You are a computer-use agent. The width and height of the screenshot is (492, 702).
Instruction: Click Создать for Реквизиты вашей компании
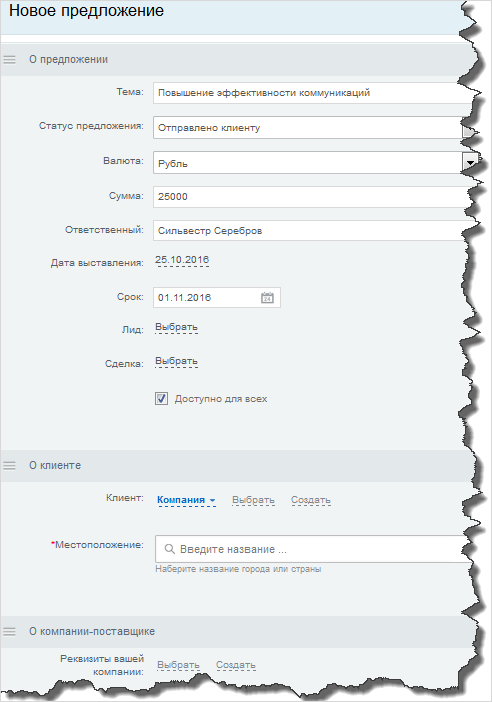tap(235, 665)
